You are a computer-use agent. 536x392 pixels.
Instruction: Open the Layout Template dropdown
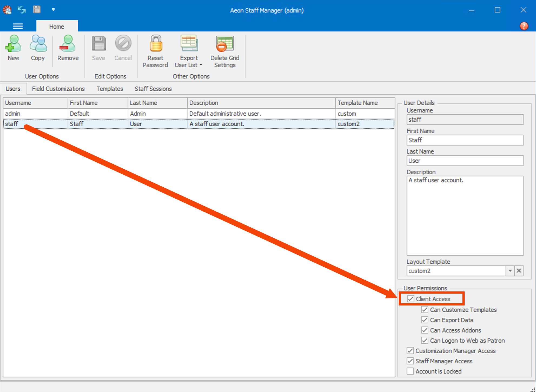coord(510,271)
